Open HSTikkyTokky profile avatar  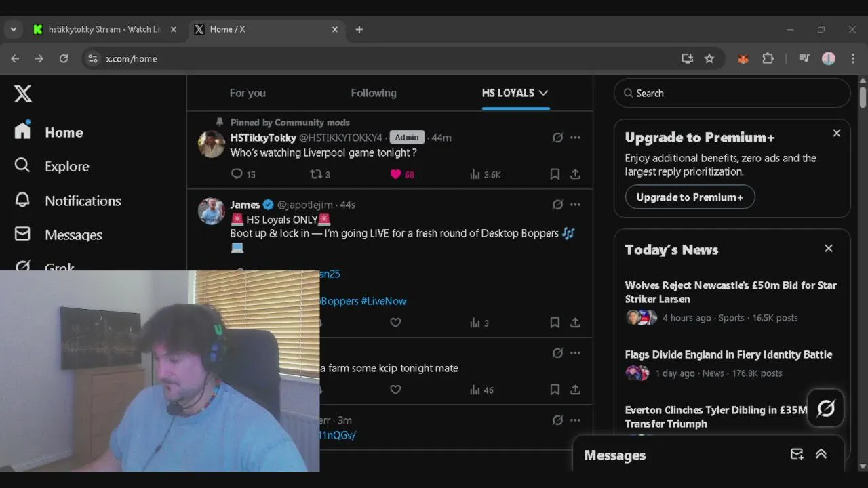(x=212, y=144)
